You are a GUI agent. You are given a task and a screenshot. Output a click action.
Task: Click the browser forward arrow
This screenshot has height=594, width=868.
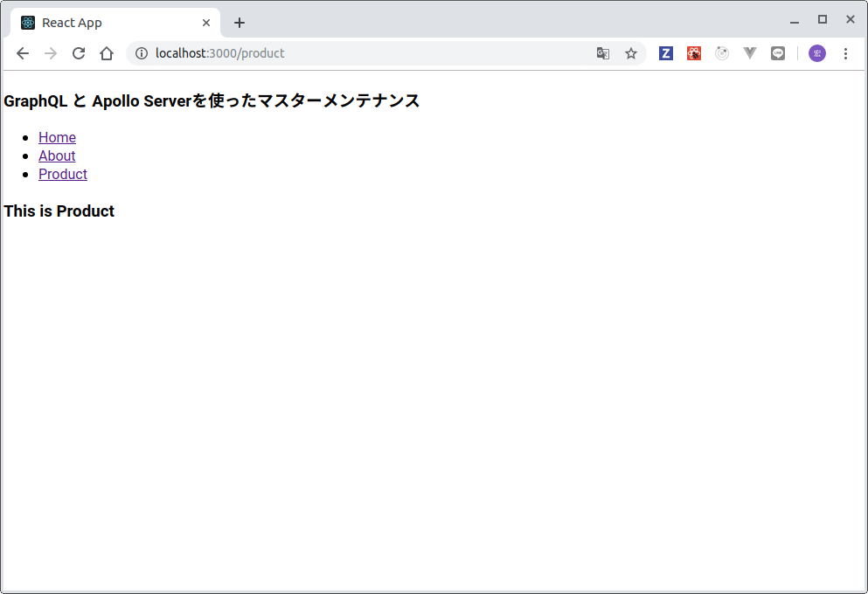point(51,53)
